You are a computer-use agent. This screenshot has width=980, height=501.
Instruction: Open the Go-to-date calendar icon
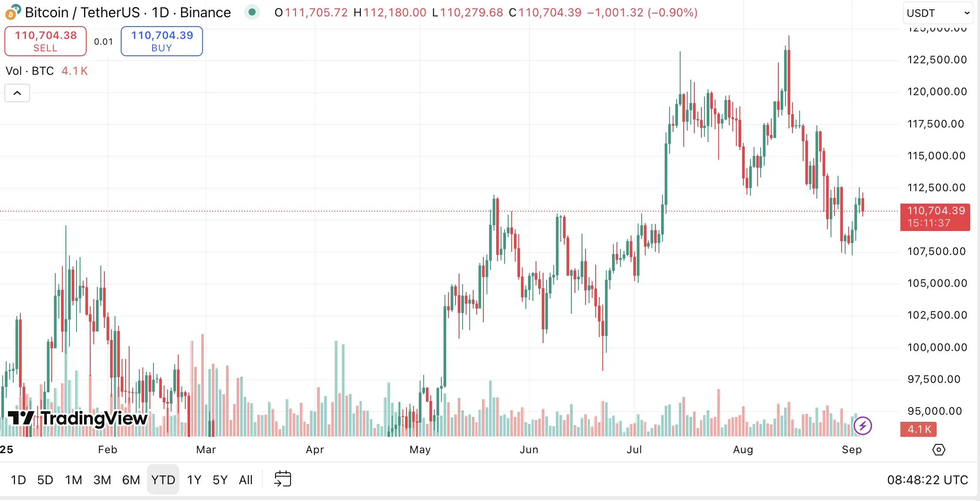point(283,479)
